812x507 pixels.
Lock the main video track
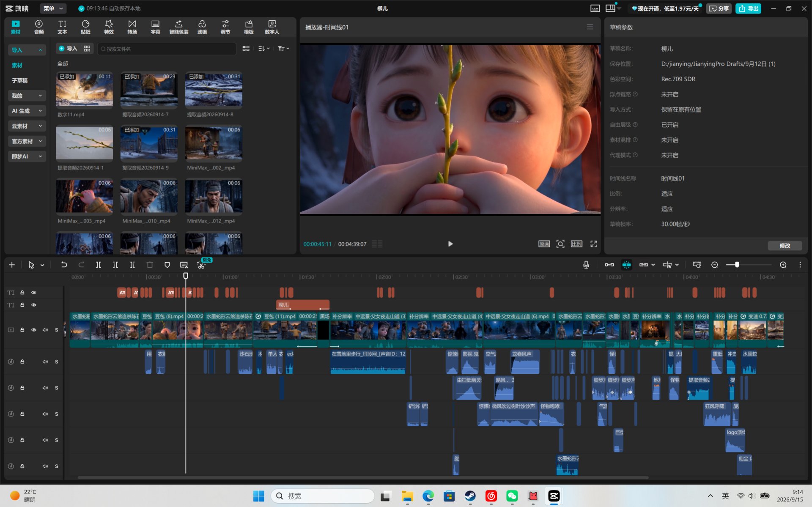coord(22,330)
